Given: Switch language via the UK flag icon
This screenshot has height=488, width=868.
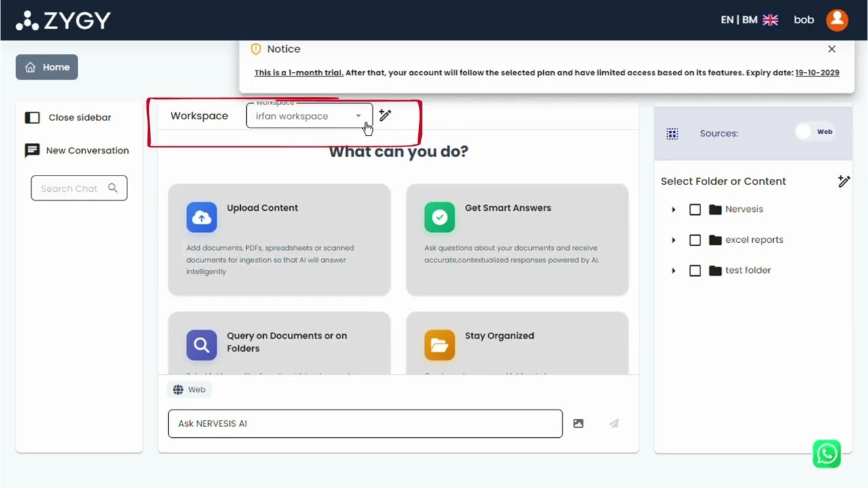Looking at the screenshot, I should point(770,20).
